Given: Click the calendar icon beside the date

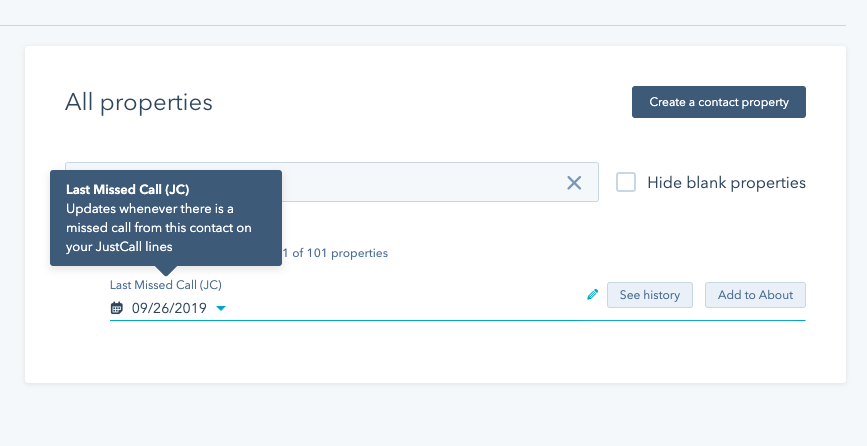Looking at the screenshot, I should pos(117,308).
